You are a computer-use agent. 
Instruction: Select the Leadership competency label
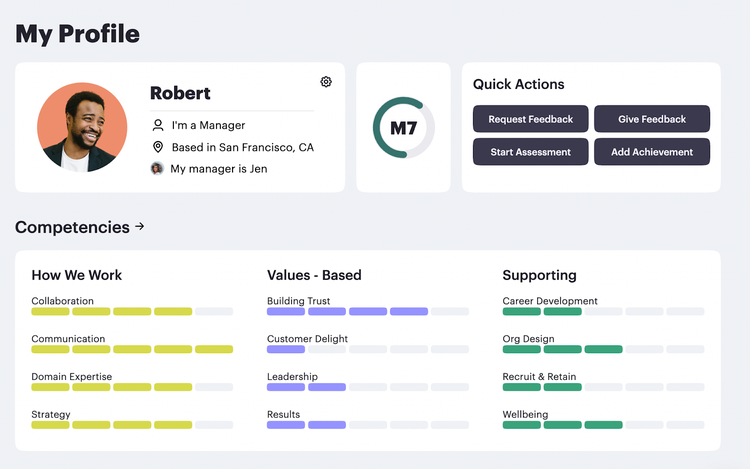[292, 376]
